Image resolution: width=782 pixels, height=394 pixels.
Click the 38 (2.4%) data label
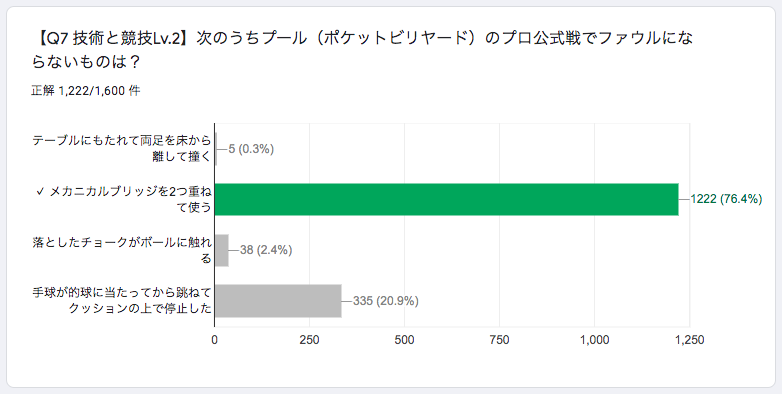coord(266,250)
